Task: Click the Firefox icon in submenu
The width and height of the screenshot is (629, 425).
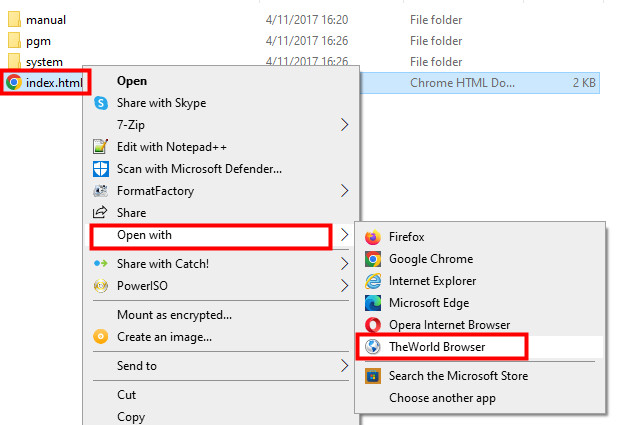Action: pyautogui.click(x=373, y=238)
